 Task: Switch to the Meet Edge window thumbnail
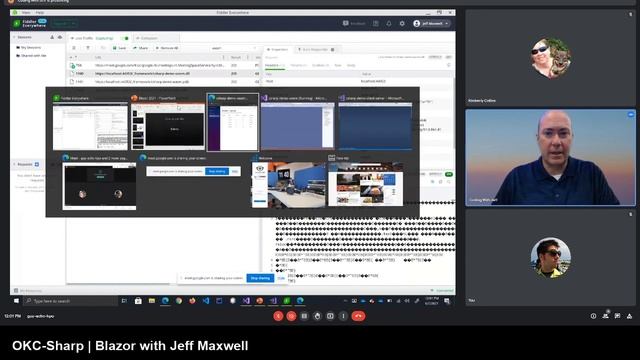tap(99, 182)
